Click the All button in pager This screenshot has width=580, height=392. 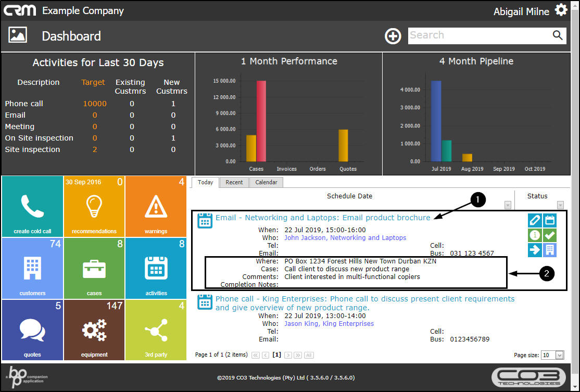click(309, 355)
